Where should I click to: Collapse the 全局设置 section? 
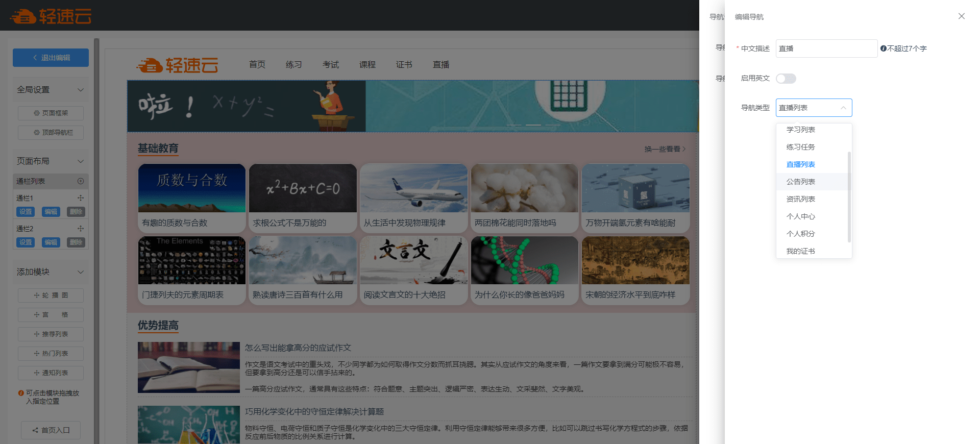tap(80, 90)
